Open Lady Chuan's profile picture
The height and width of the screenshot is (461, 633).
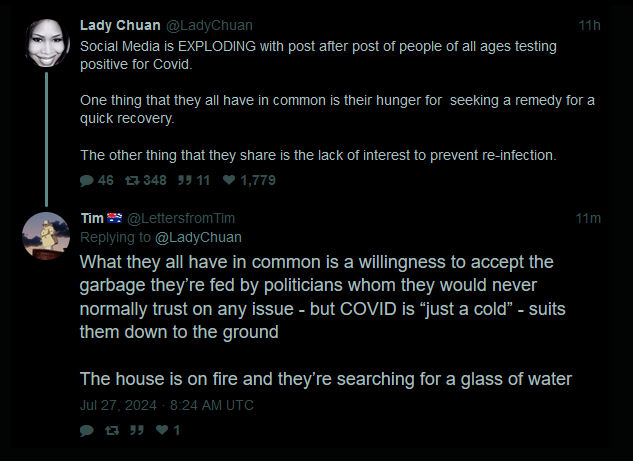point(45,42)
